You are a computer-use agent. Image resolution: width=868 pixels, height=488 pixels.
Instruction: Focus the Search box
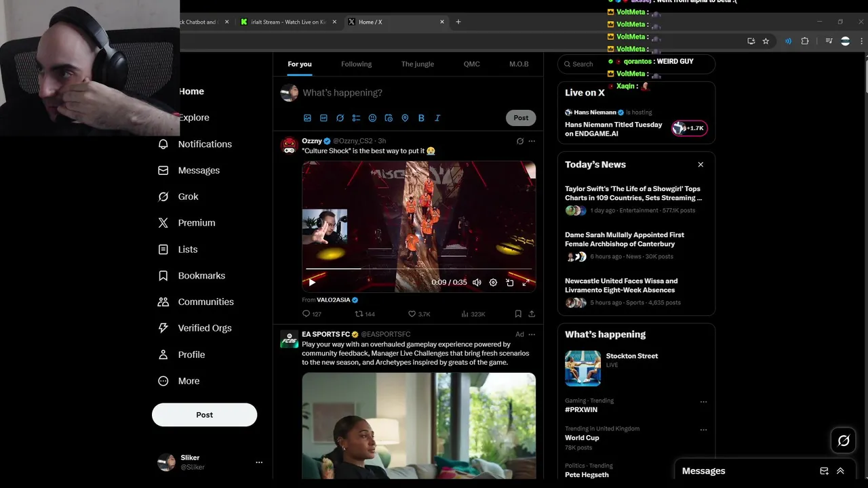(x=636, y=64)
